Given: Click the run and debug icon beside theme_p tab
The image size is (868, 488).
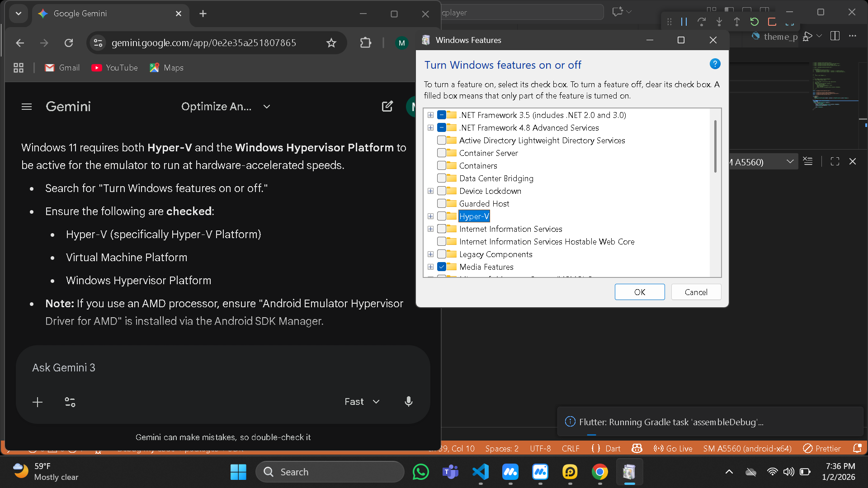Looking at the screenshot, I should 808,36.
